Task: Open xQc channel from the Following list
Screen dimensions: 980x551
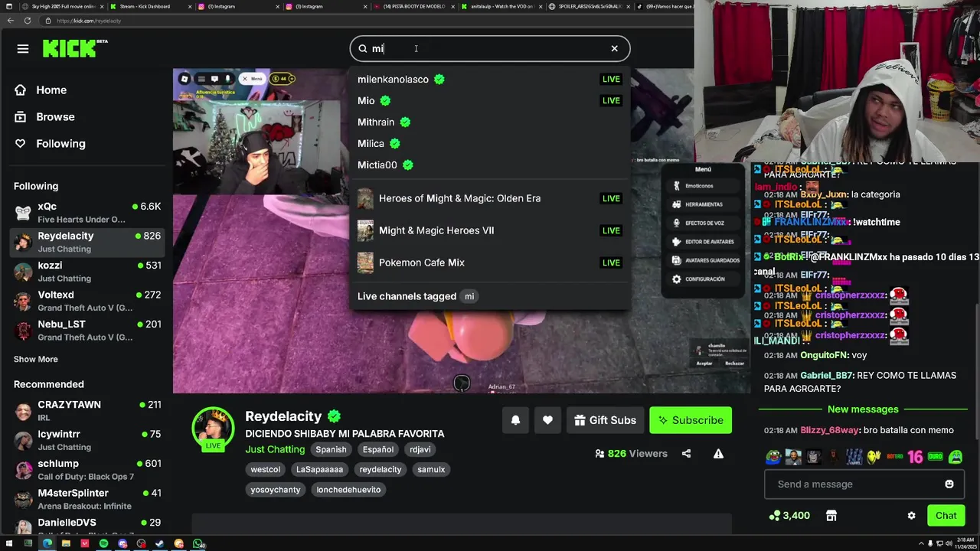Action: click(x=87, y=213)
